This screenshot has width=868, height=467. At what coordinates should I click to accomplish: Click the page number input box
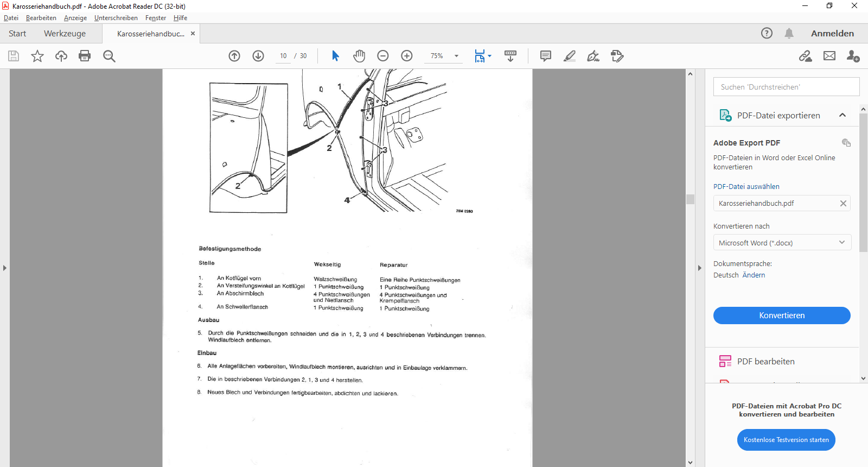pyautogui.click(x=283, y=56)
